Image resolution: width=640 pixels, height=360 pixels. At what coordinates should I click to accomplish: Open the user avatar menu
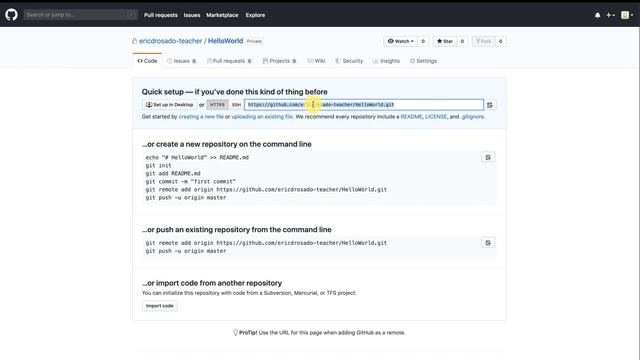point(627,15)
